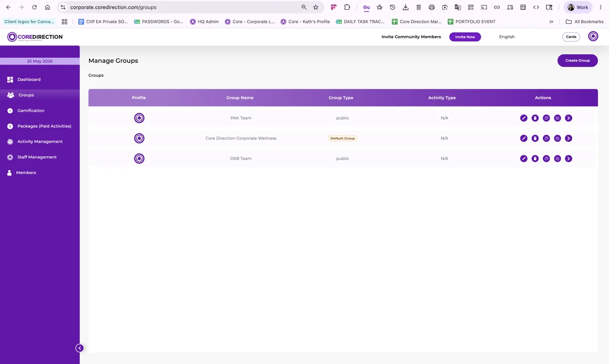Click the PAK Team group name
This screenshot has width=609, height=364.
click(x=241, y=118)
